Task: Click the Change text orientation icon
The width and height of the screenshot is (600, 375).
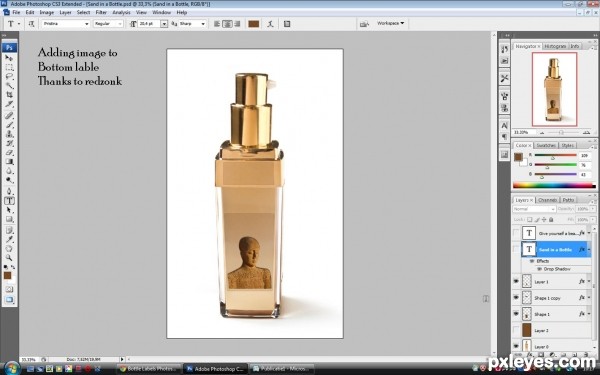Action: (x=31, y=24)
